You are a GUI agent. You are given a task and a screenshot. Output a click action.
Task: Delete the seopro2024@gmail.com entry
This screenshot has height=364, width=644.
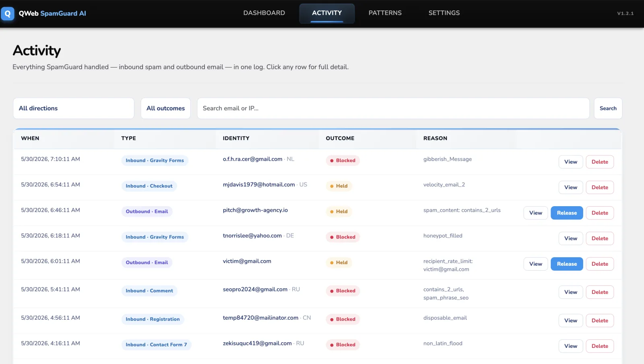point(600,292)
